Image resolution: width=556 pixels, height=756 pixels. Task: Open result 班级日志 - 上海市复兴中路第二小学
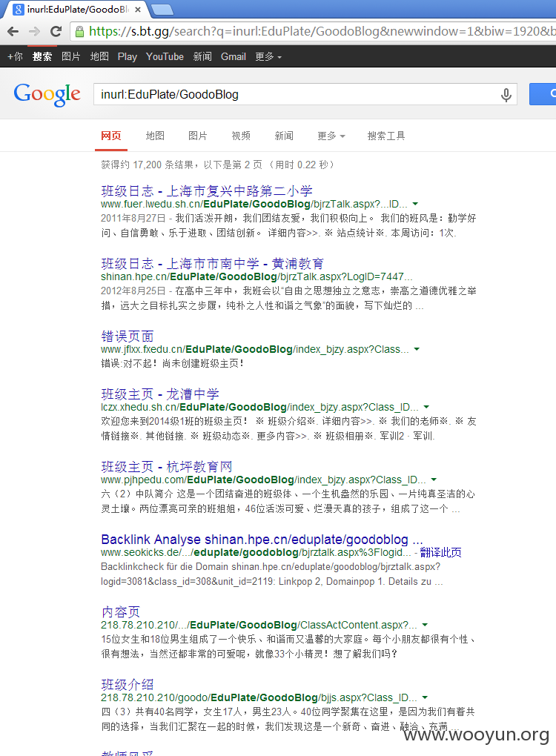click(x=206, y=191)
